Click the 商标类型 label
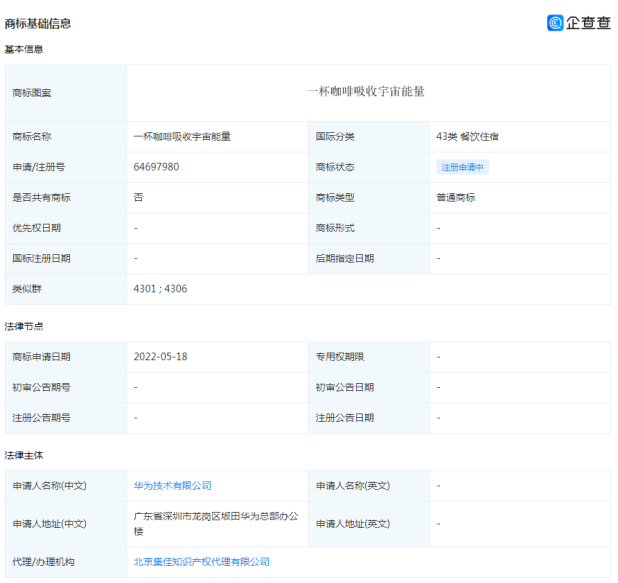Image resolution: width=618 pixels, height=583 pixels. tap(335, 197)
